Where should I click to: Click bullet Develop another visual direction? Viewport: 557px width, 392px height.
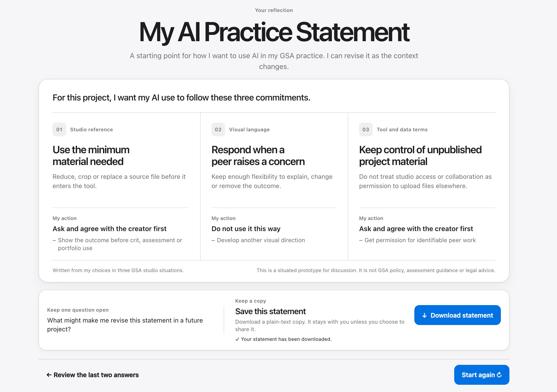(261, 240)
